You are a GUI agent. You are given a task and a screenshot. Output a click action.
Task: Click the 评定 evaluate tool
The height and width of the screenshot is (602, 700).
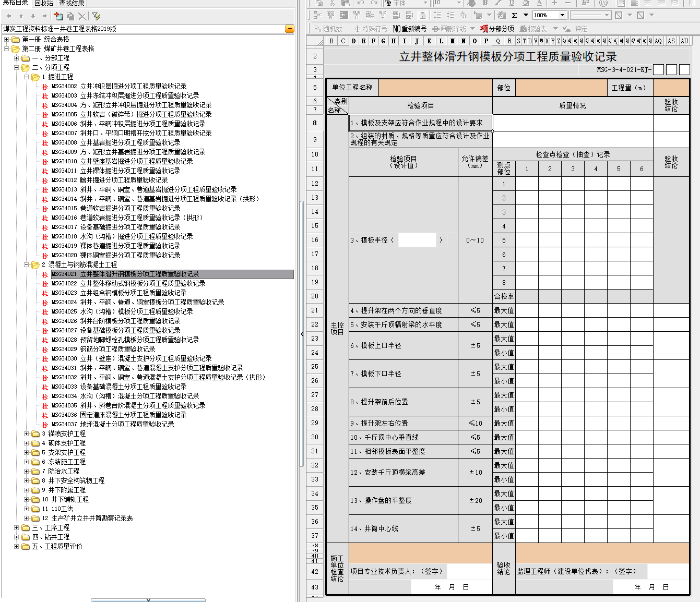click(575, 29)
